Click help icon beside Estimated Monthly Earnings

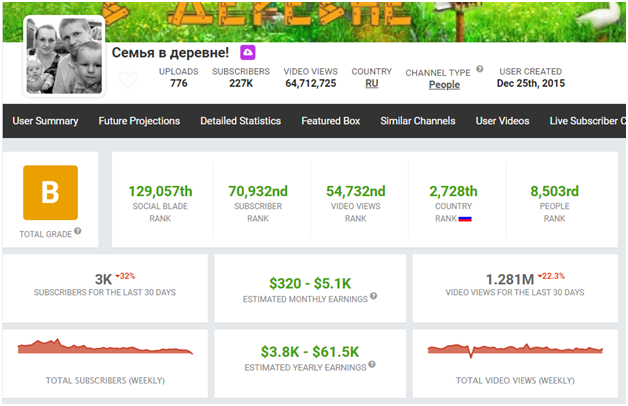click(x=373, y=295)
